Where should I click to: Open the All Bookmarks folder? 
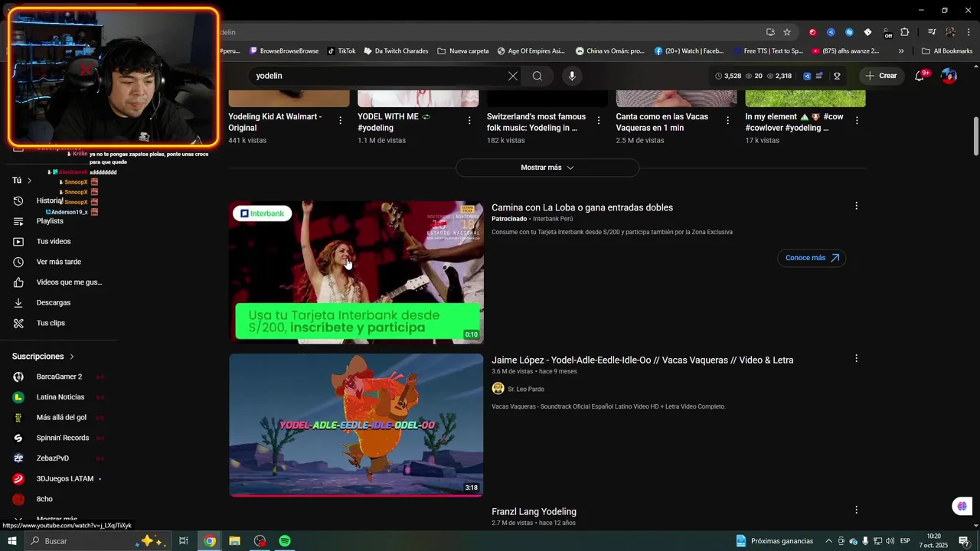coord(947,51)
